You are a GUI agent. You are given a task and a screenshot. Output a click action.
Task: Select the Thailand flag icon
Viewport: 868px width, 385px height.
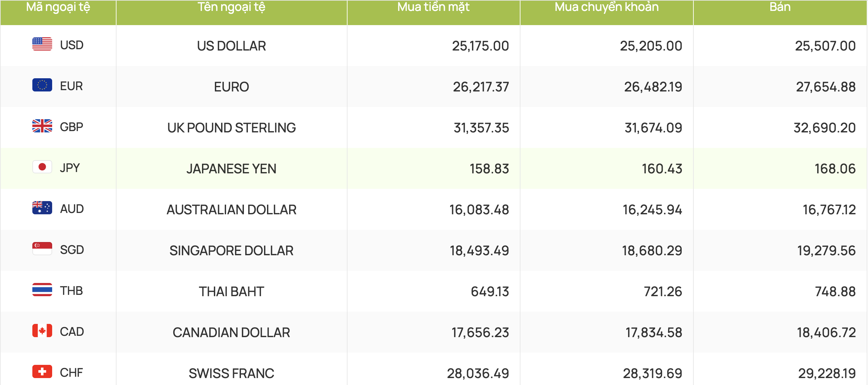tap(42, 290)
